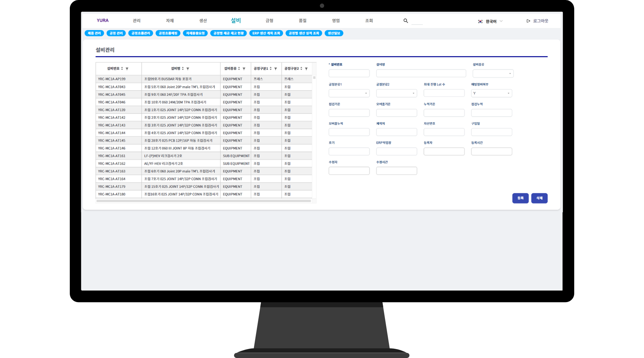Click the table's horizontal scrollbar
The width and height of the screenshot is (644, 358).
pyautogui.click(x=204, y=201)
